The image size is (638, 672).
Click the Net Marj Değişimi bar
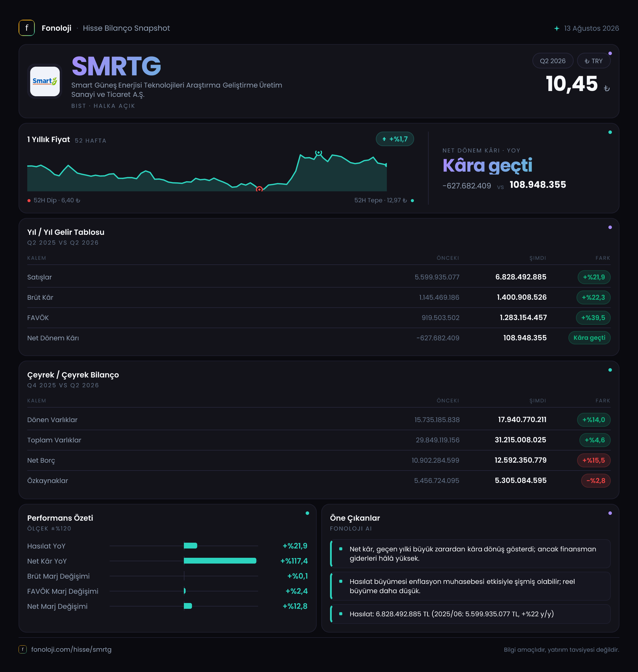(188, 606)
